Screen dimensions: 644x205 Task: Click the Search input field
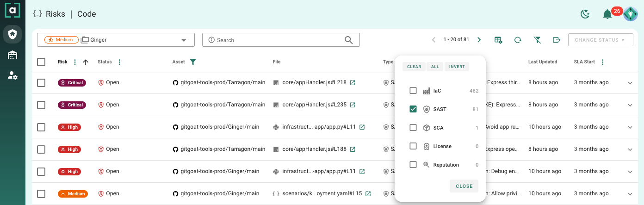click(x=278, y=40)
